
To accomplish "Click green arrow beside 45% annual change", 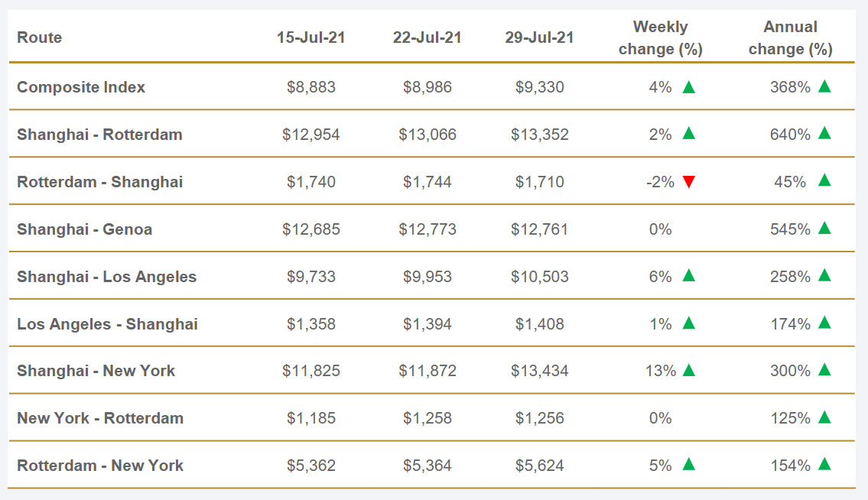I will click(x=824, y=181).
